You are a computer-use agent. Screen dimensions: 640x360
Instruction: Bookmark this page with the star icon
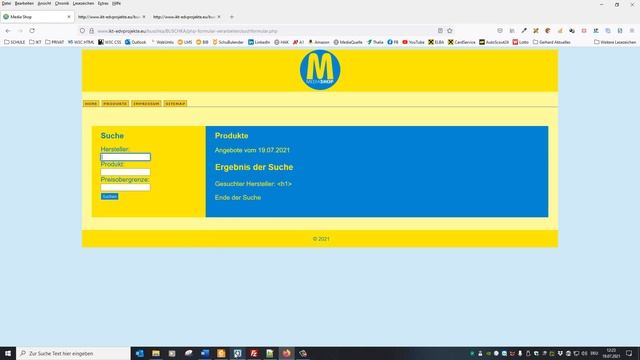(450, 31)
